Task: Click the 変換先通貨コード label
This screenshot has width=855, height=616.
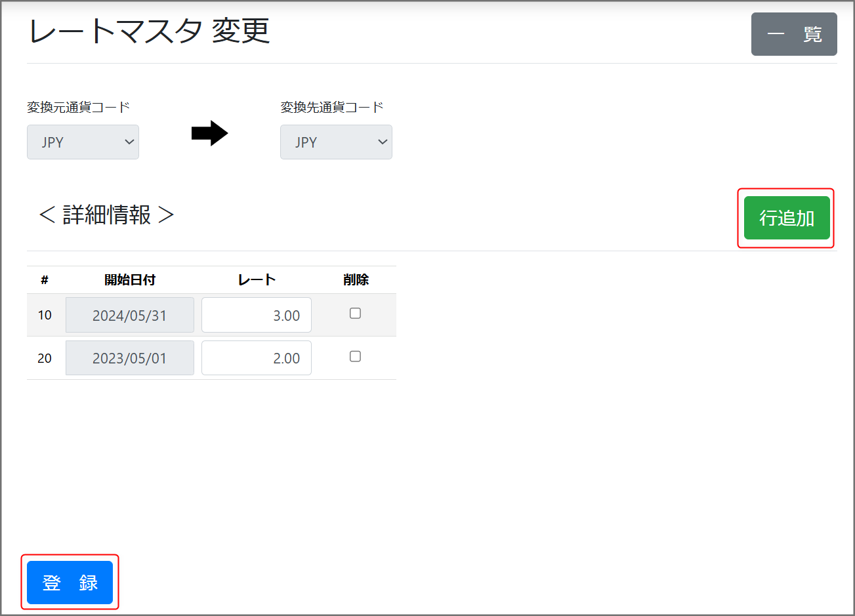Action: coord(331,107)
